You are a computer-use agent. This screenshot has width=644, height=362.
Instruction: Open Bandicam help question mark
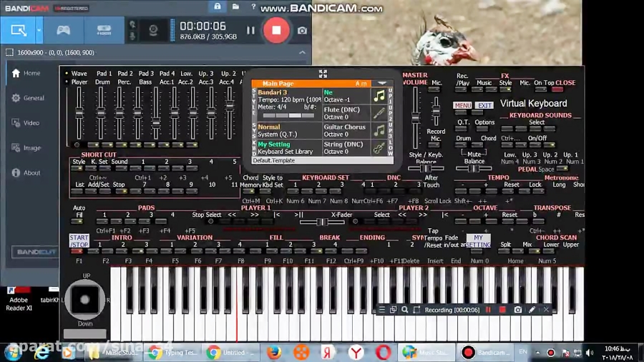[253, 6]
